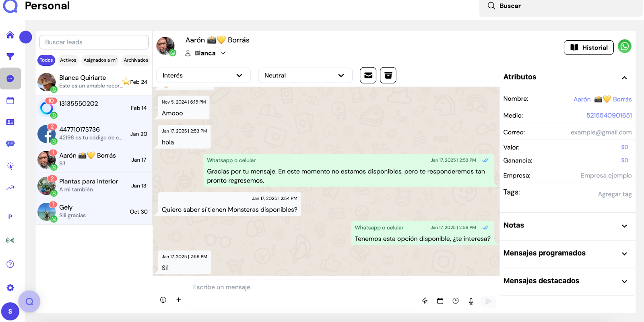The height and width of the screenshot is (322, 644).
Task: Open the emoji picker
Action: [163, 300]
